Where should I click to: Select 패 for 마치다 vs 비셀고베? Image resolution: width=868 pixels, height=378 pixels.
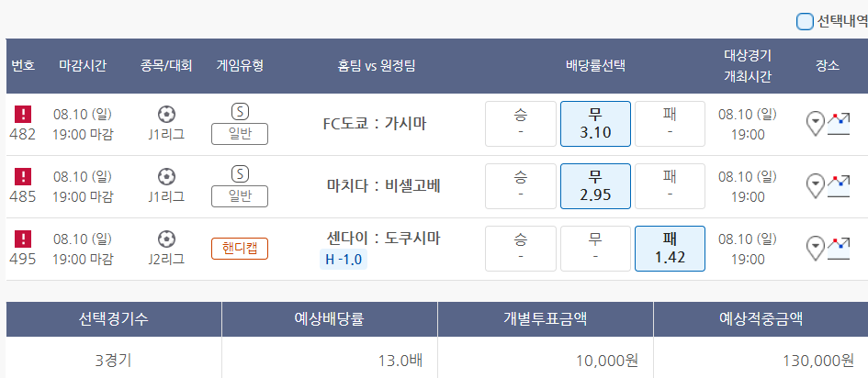670,186
